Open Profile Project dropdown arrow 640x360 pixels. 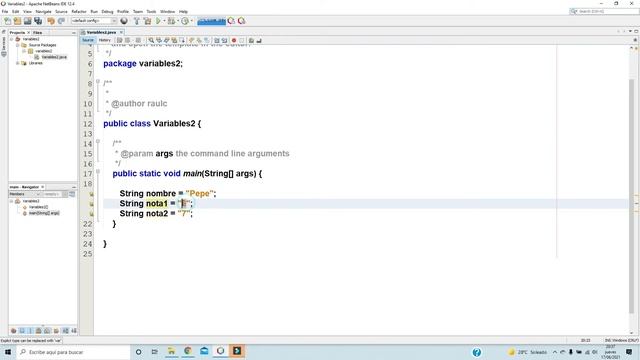click(x=191, y=21)
